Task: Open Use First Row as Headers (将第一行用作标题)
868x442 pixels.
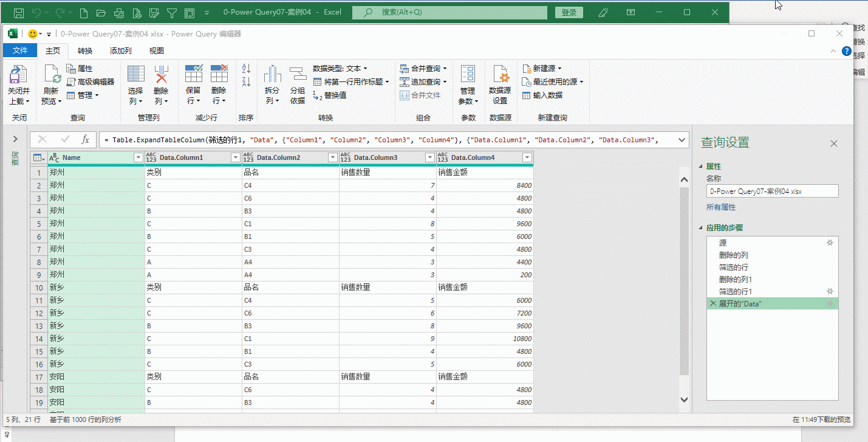Action: pos(351,81)
